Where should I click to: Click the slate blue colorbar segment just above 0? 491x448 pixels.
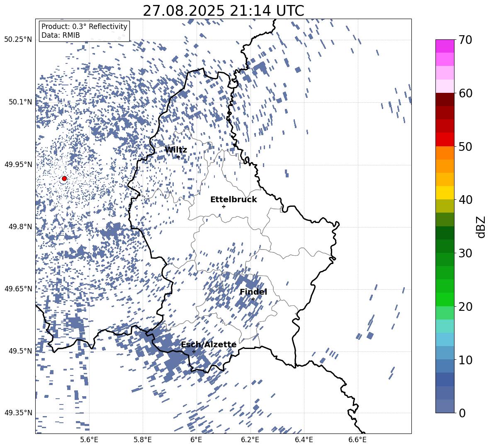tap(445, 406)
